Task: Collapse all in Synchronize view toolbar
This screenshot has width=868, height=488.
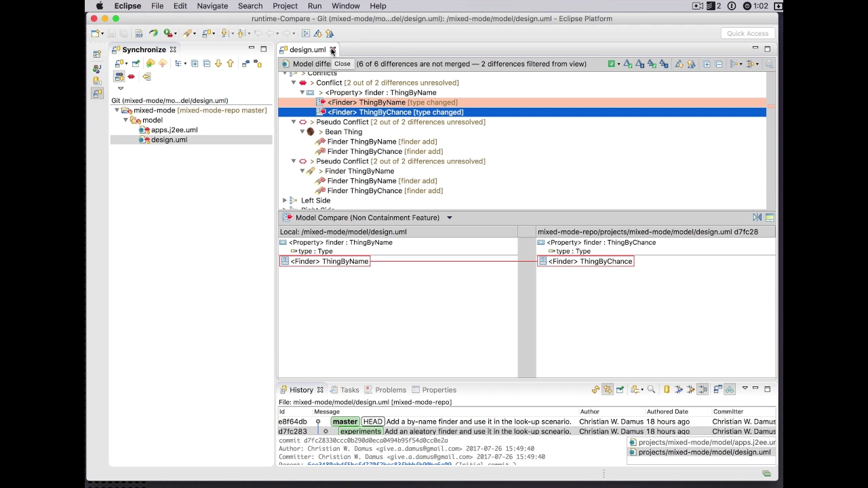Action: click(x=207, y=63)
